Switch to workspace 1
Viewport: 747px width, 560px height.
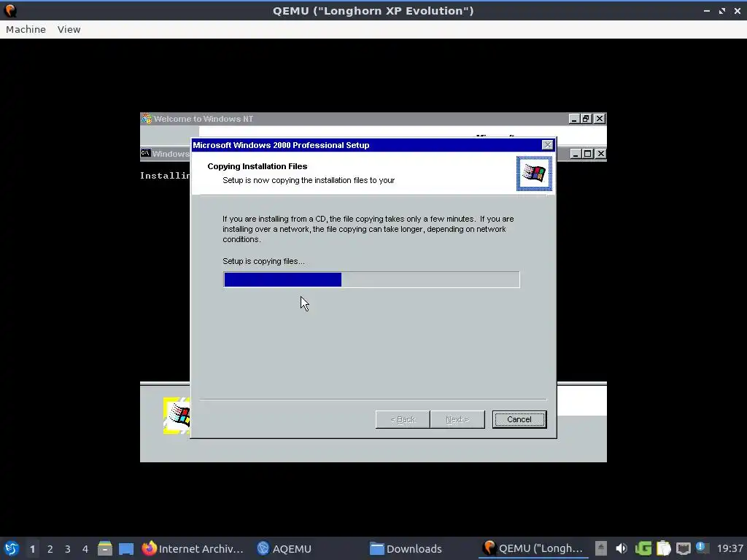tap(32, 549)
